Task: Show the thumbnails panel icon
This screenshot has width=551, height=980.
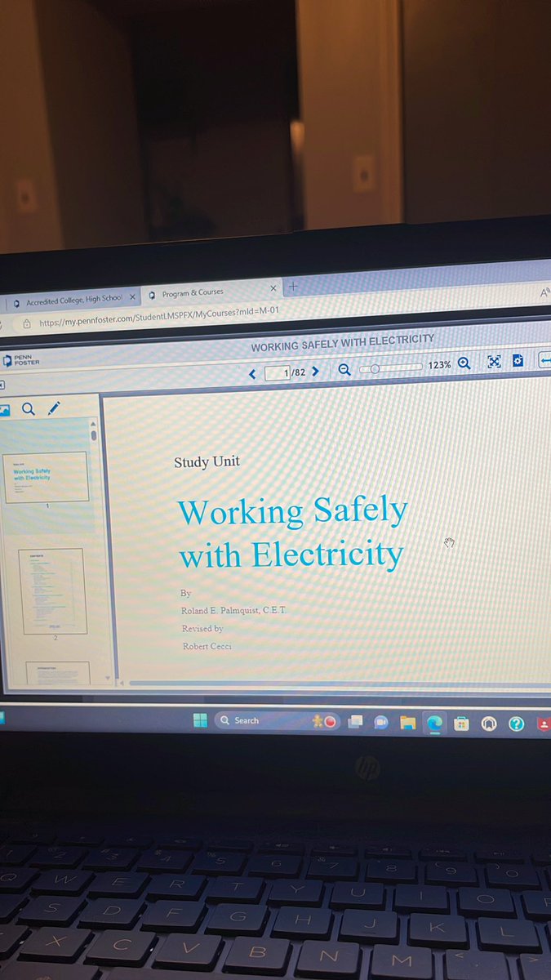Action: [5, 410]
